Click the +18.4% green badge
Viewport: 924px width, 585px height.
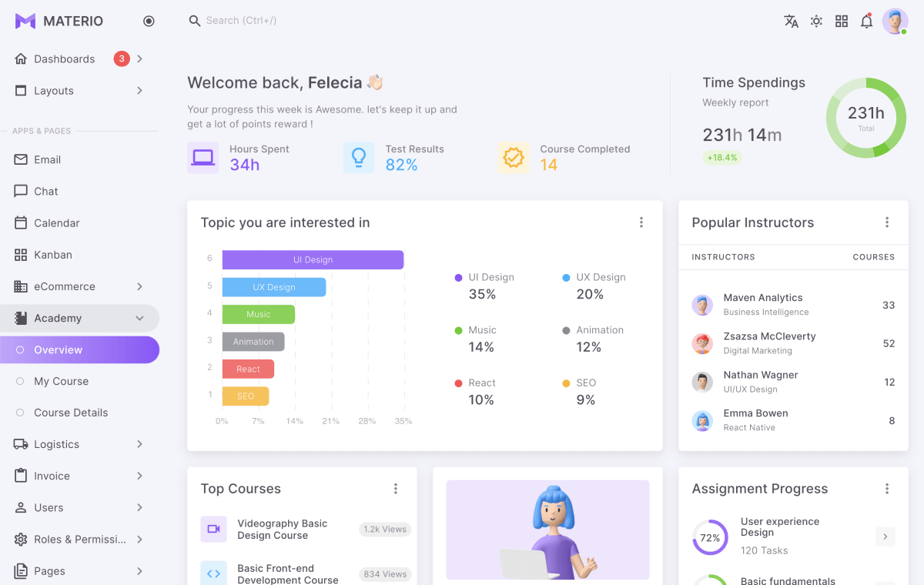[x=721, y=158]
